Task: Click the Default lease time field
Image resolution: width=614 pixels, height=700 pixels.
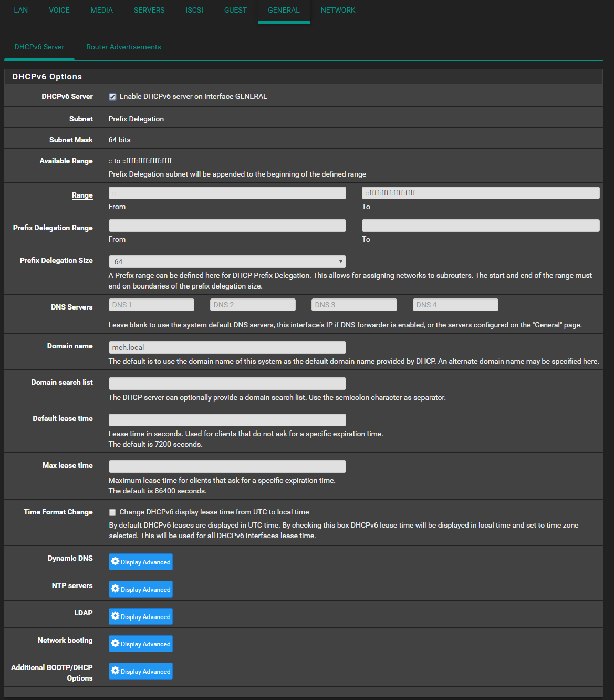Action: pos(227,420)
